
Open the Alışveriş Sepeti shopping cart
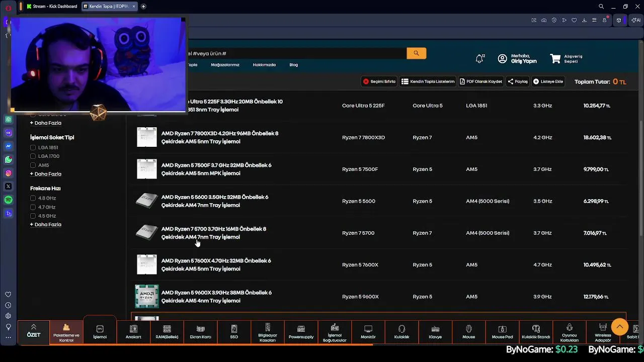[566, 59]
